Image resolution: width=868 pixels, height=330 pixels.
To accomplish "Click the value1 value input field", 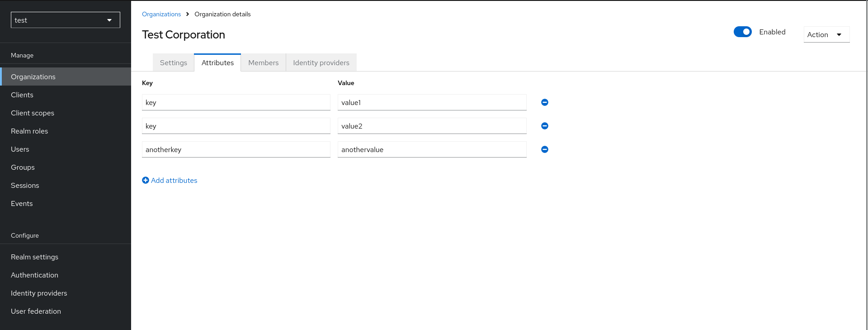I will point(432,102).
